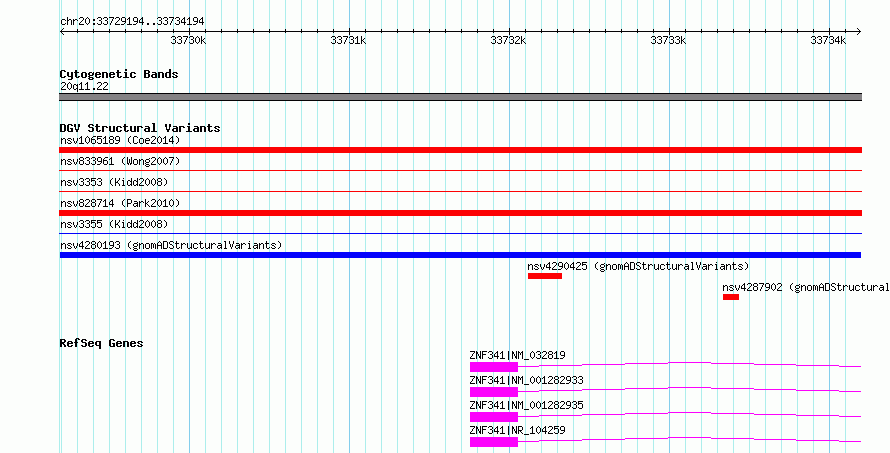Open the ZNF341|NM_001282935 transcript label
Viewport: 890px width, 453px height.
point(526,405)
